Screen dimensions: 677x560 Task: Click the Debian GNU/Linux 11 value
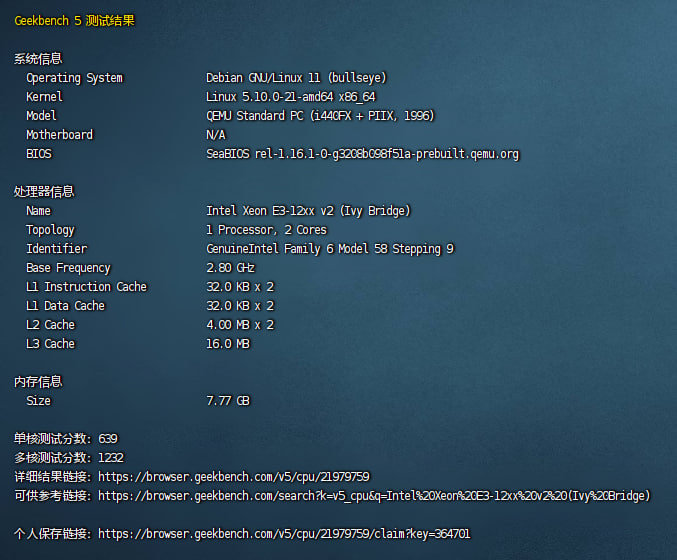click(296, 78)
